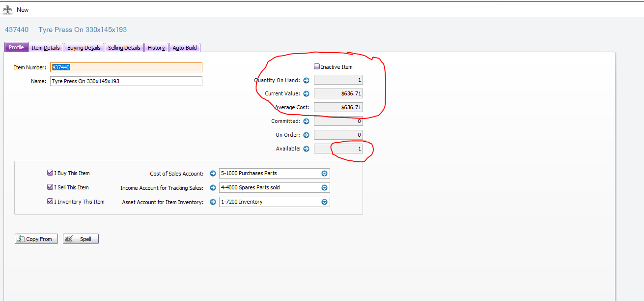Switch to the Selling Details tab
Screen dimensions: 644x301
point(124,48)
